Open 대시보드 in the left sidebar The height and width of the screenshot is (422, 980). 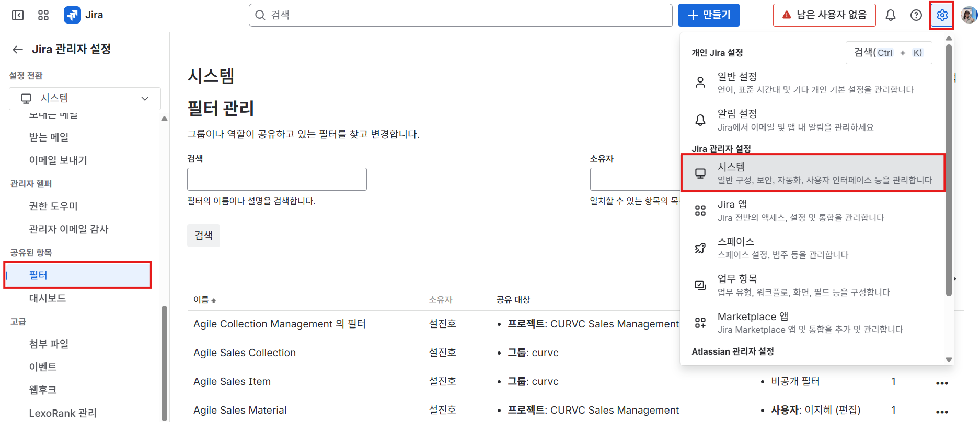48,298
